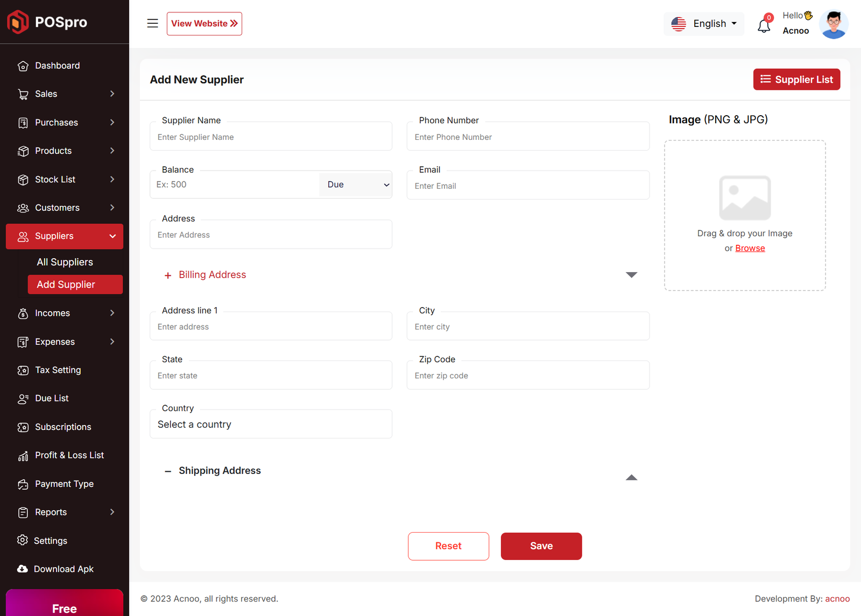
Task: Click the Browse image link
Action: tap(750, 248)
